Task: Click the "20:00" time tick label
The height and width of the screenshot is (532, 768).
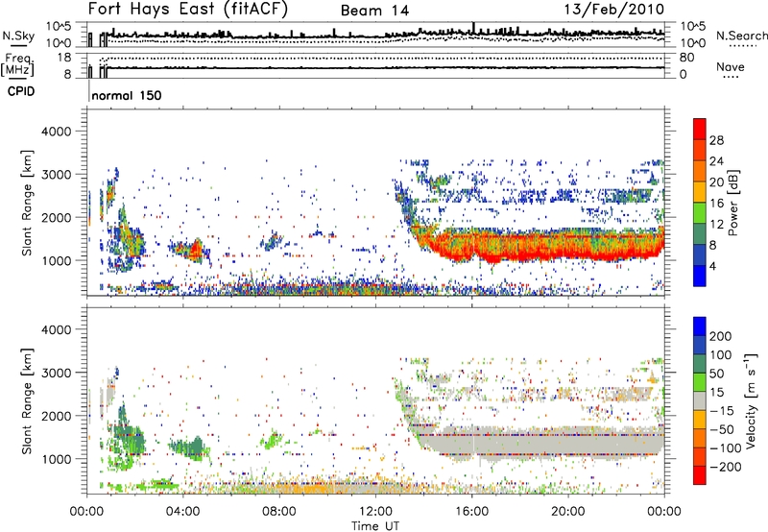Action: [x=568, y=512]
